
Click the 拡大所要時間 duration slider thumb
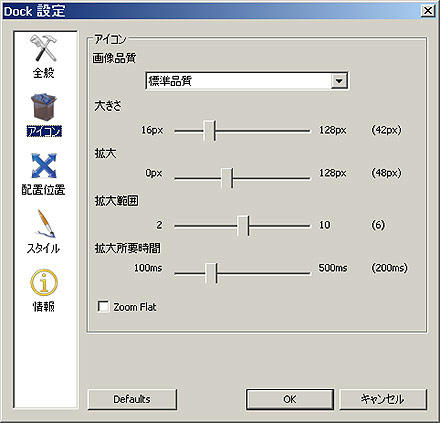click(211, 273)
